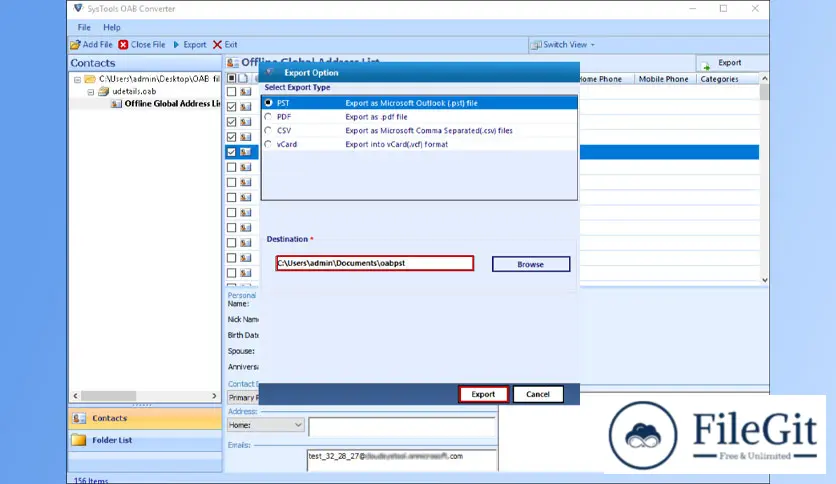Click the attachment column header icon
Viewport: 836px width, 484px height.
click(x=256, y=78)
